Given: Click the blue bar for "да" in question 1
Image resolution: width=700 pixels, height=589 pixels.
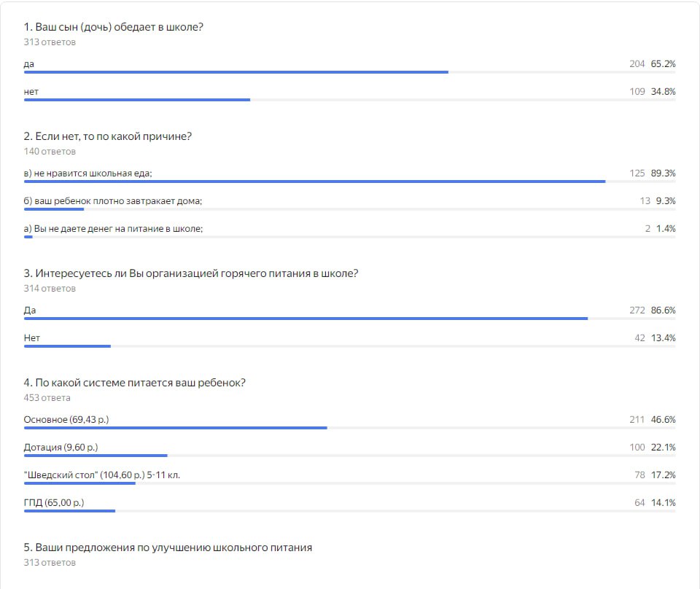Looking at the screenshot, I should (236, 72).
